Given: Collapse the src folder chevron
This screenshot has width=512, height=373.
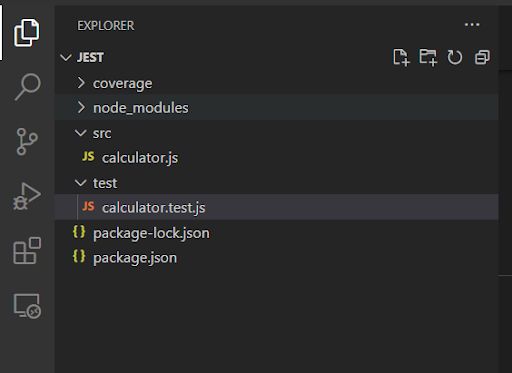Looking at the screenshot, I should pos(81,133).
